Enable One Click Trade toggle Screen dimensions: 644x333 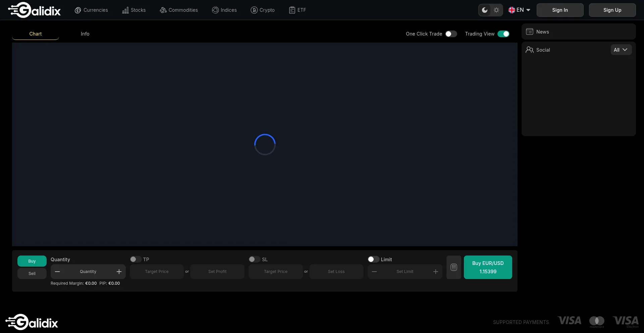(451, 34)
